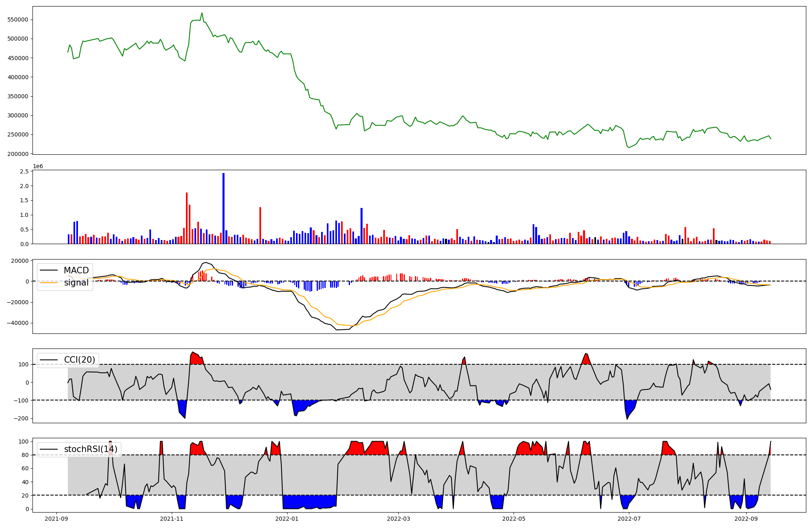Click the 2021-09 x-axis date label
Screen dimensions: 812x528
click(56, 519)
